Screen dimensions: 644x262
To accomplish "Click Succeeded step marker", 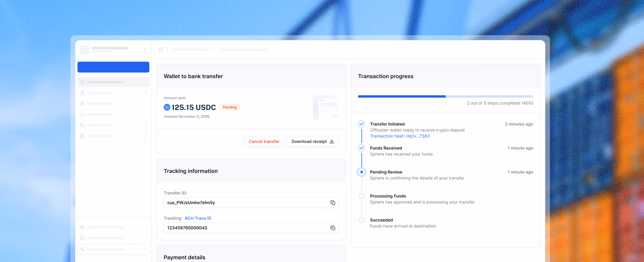I will (x=362, y=220).
